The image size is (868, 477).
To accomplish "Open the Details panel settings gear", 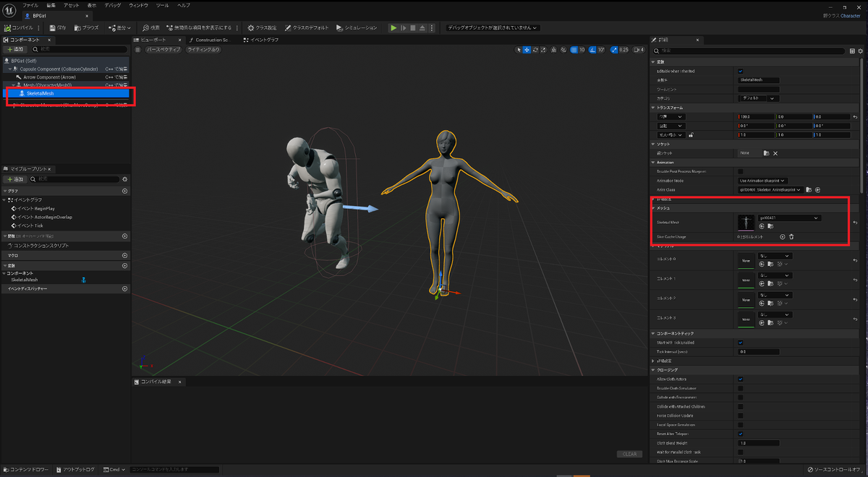I will pos(861,51).
